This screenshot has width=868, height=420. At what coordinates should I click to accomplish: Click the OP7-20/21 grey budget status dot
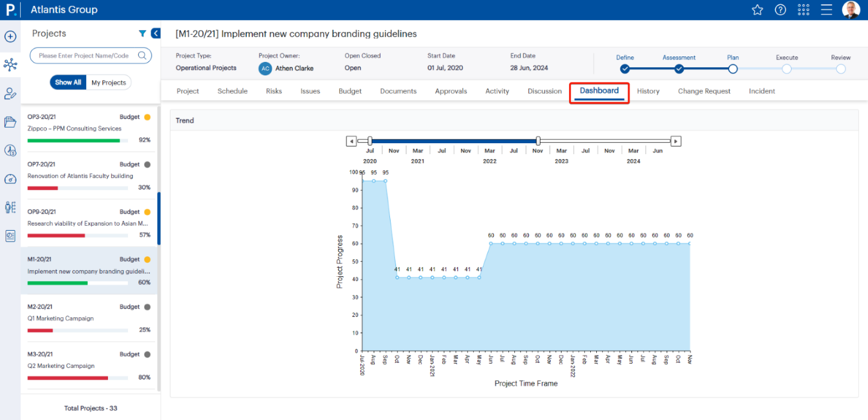click(147, 164)
